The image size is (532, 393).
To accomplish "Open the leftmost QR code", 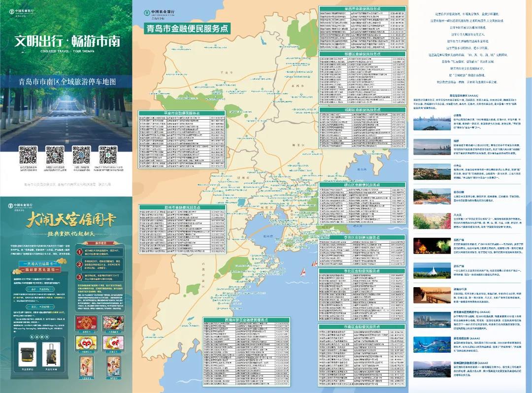I will 28,155.
